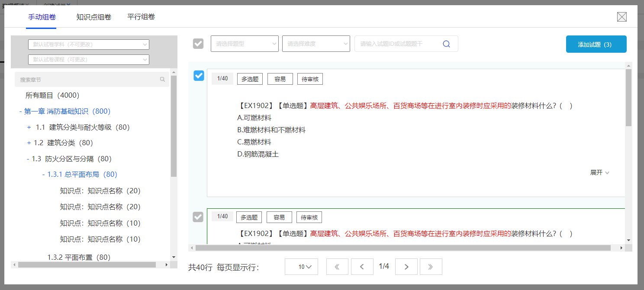The width and height of the screenshot is (644, 290).
Task: Click the question list horizontal scrollbar right arrow
Action: click(x=621, y=248)
